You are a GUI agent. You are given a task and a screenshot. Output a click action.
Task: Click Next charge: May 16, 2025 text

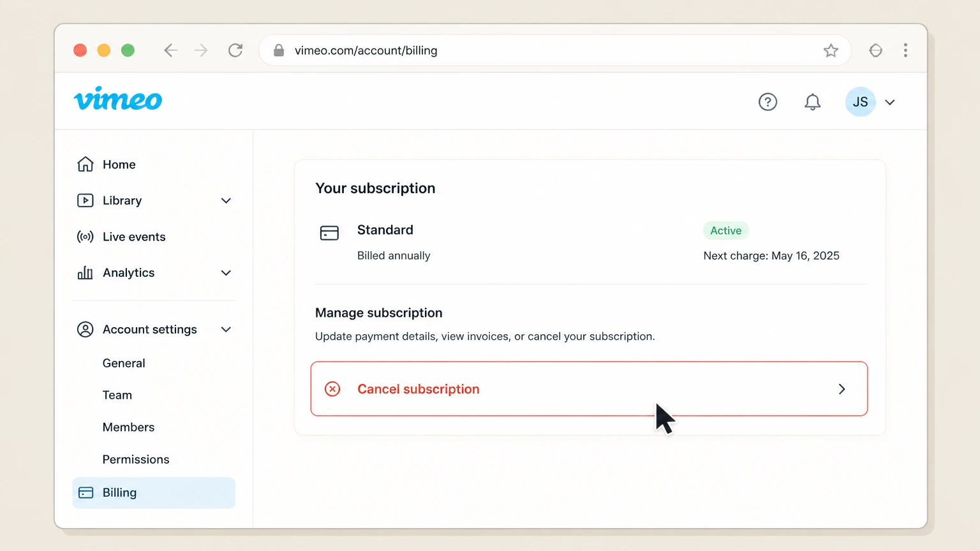[771, 256]
